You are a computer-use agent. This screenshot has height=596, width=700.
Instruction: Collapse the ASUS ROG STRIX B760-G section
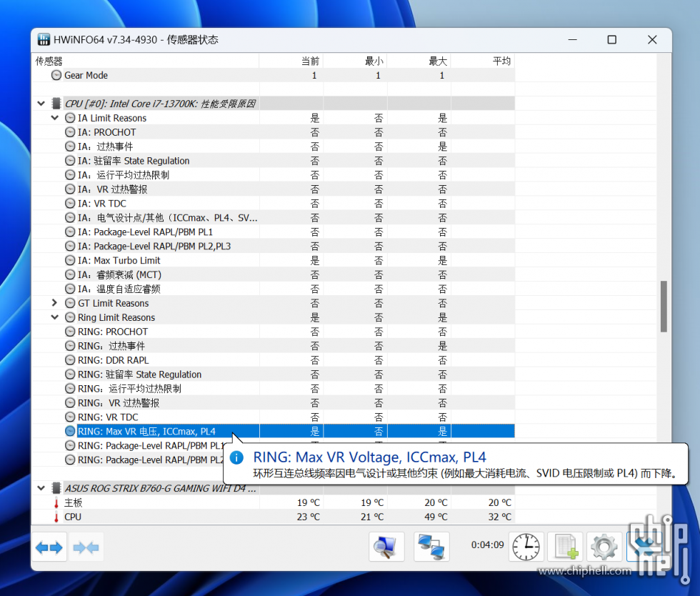coord(41,488)
